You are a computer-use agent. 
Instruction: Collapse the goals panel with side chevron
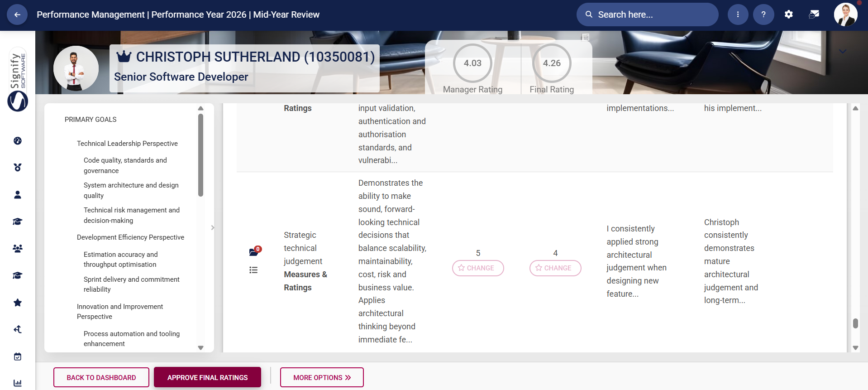pos(213,227)
